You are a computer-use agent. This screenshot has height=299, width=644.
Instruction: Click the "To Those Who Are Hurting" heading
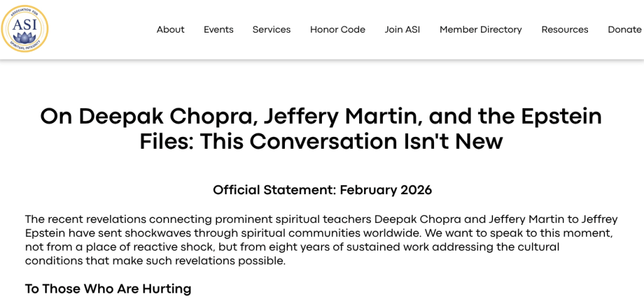click(108, 288)
